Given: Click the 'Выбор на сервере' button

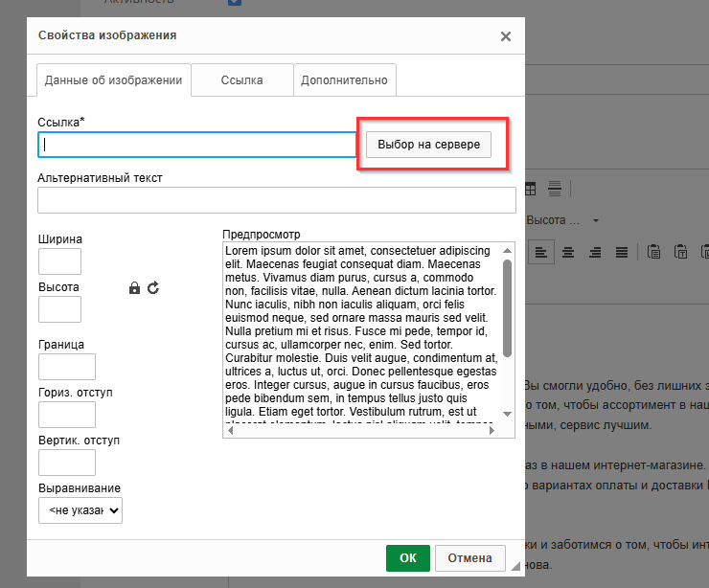Looking at the screenshot, I should click(x=427, y=144).
